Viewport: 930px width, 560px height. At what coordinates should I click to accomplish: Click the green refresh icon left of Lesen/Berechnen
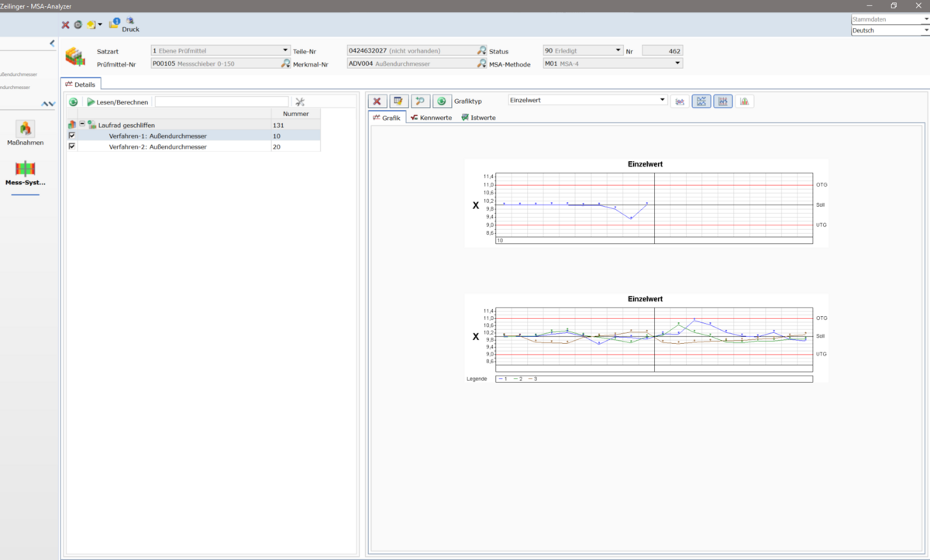click(x=73, y=102)
